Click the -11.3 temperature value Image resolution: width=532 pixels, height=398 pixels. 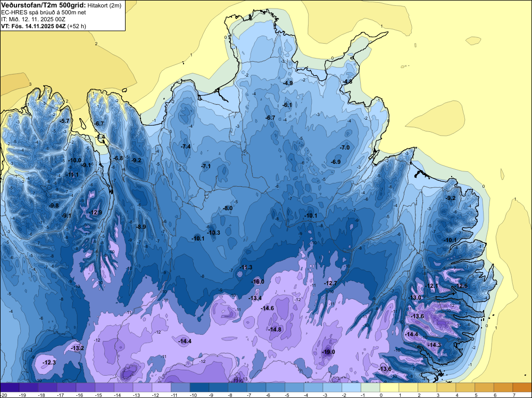pos(246,267)
